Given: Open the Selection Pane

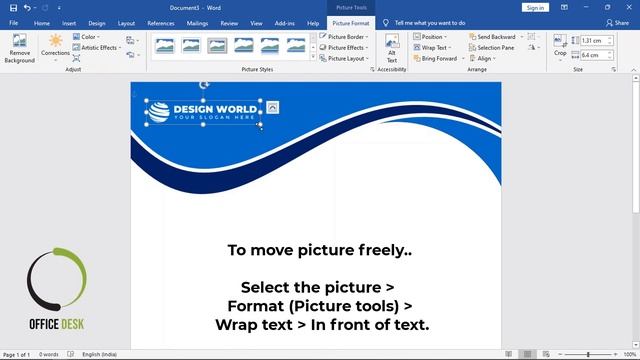Looking at the screenshot, I should [491, 48].
